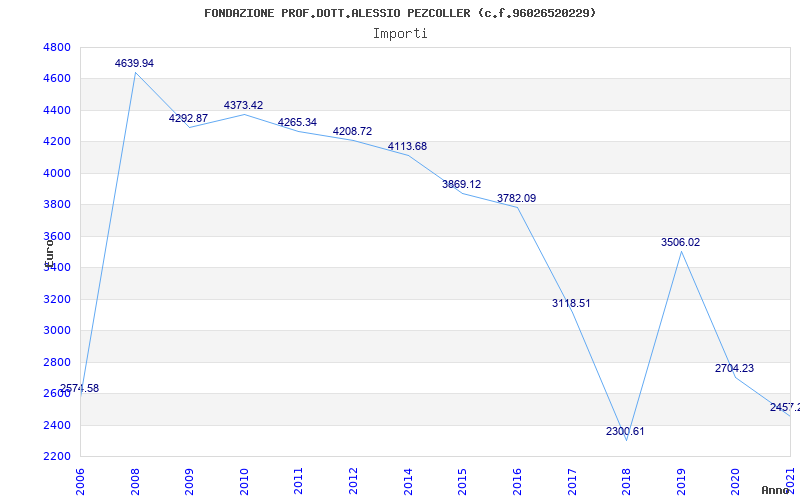800x500 pixels.
Task: Click the 4639.94 data label
Action: click(x=134, y=63)
